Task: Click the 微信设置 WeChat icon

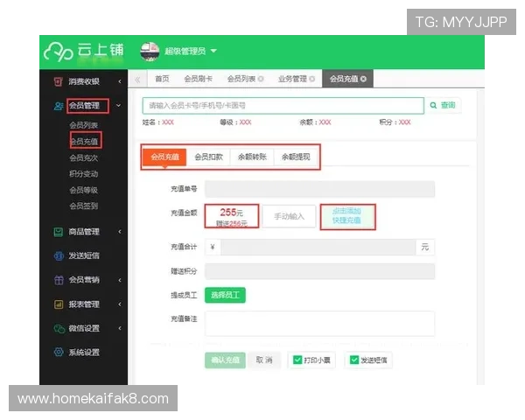Action: (x=59, y=329)
